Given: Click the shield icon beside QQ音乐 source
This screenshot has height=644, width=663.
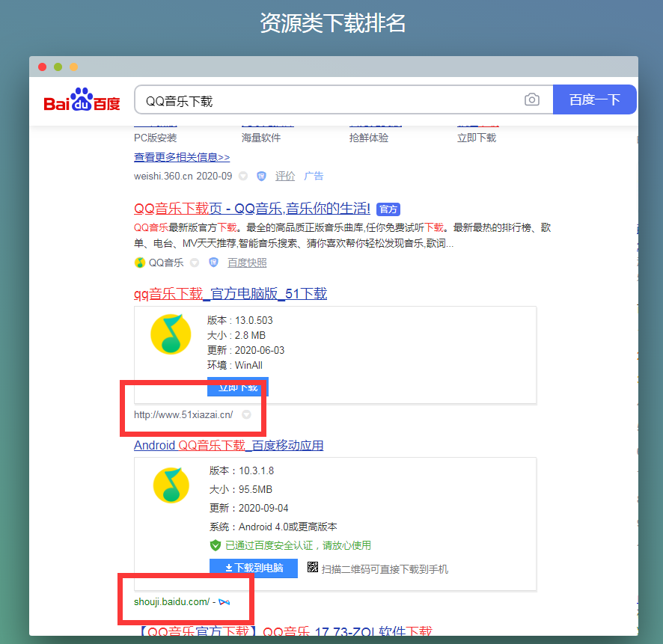Looking at the screenshot, I should (213, 263).
